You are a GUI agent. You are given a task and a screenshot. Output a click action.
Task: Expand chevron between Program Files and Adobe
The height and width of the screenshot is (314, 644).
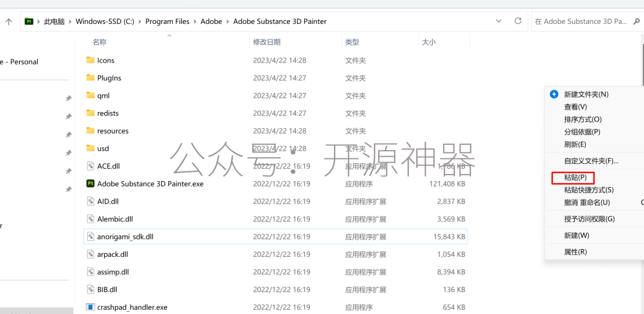(195, 21)
